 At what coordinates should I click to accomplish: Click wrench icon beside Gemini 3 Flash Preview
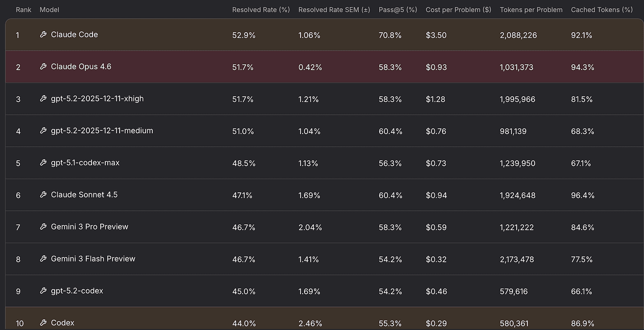(43, 259)
